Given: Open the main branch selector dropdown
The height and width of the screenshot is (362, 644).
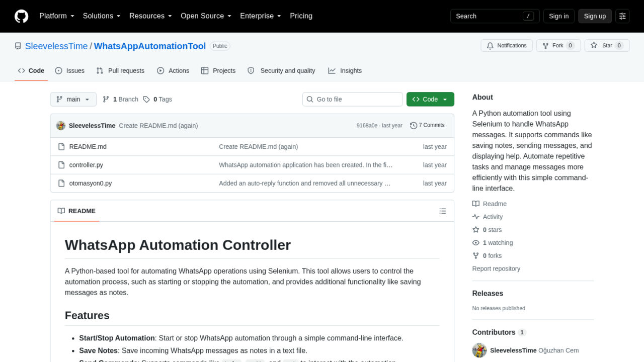Looking at the screenshot, I should point(73,100).
